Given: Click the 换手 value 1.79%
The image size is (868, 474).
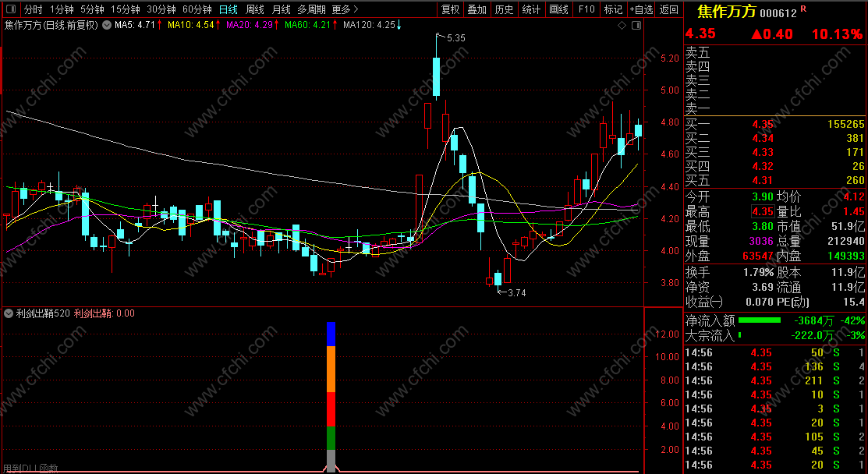Looking at the screenshot, I should [x=758, y=272].
